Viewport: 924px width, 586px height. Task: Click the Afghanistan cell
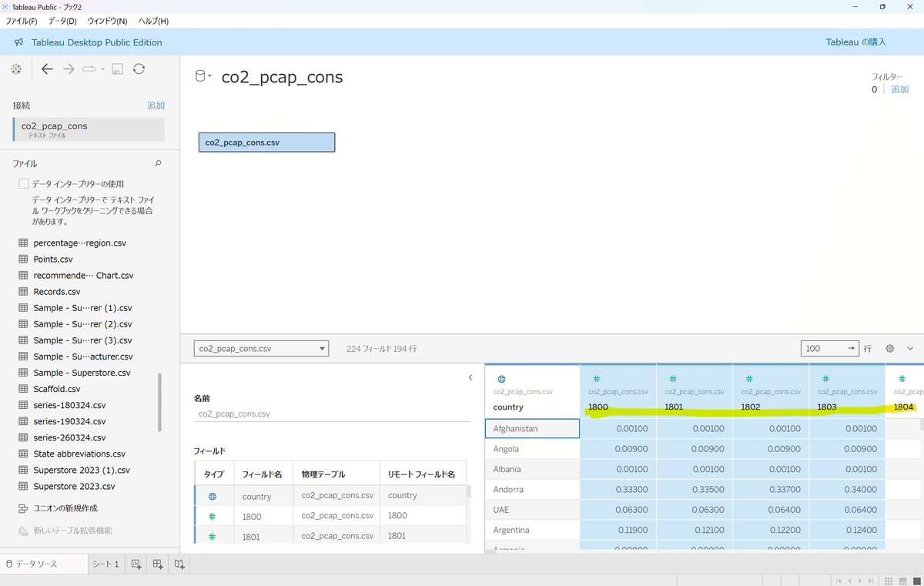click(x=532, y=428)
